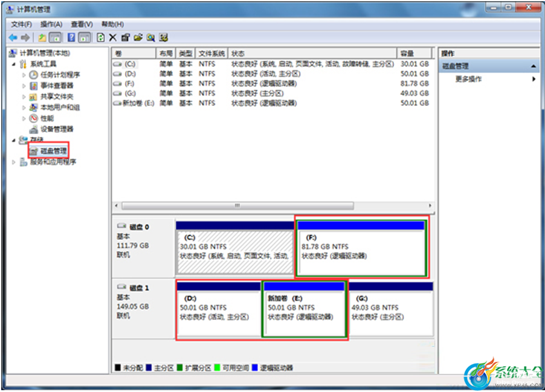
Task: Select the 磁盘 0 disk label
Action: coord(139,227)
